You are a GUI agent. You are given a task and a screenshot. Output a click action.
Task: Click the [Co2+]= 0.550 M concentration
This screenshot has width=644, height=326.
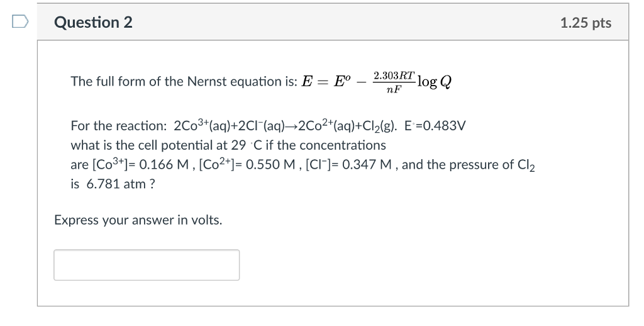pyautogui.click(x=247, y=164)
